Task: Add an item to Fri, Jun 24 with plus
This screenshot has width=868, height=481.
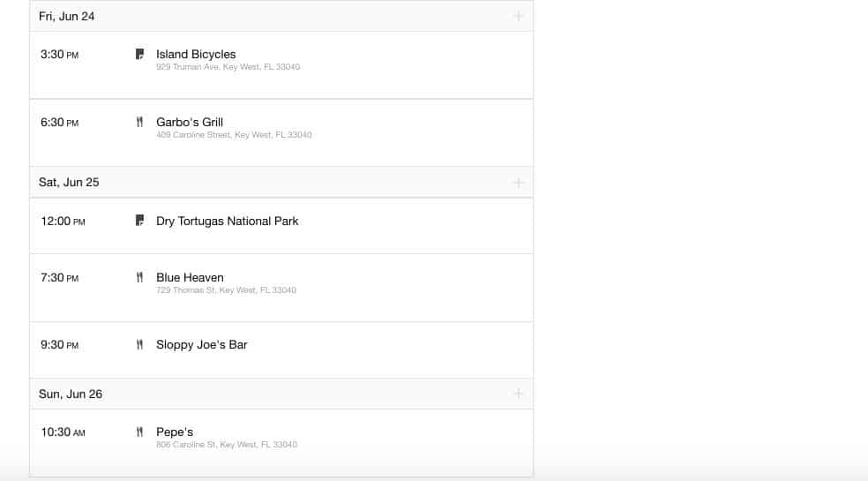Action: pos(518,16)
